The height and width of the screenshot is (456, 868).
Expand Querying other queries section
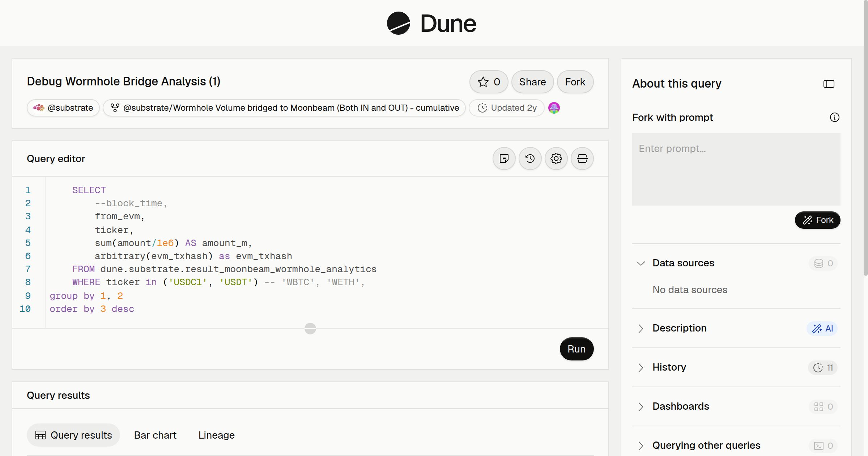(x=641, y=446)
